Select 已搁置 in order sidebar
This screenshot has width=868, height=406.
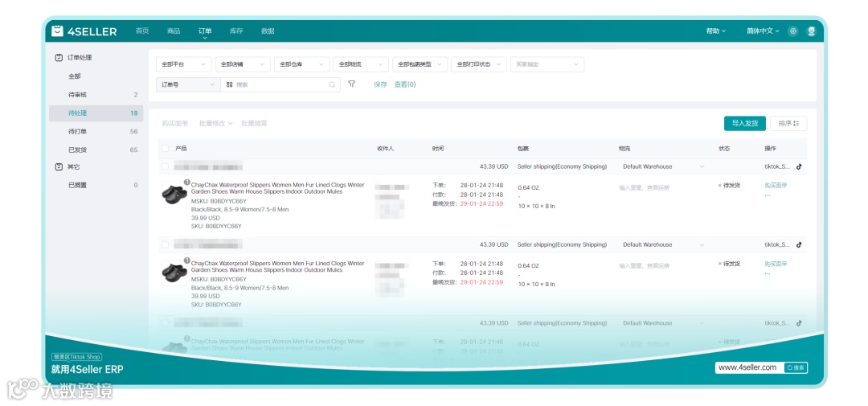(96, 185)
